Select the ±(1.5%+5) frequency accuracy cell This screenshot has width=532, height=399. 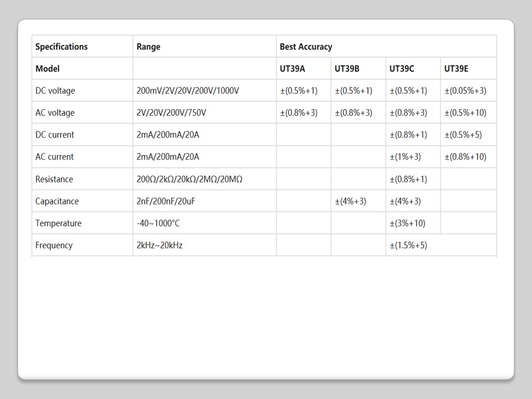(x=408, y=245)
